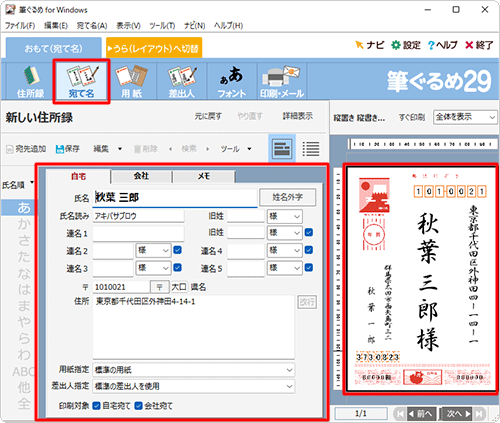Screen dimensions: 500x423
Task: Click 前へ previous record button
Action: coord(421,414)
